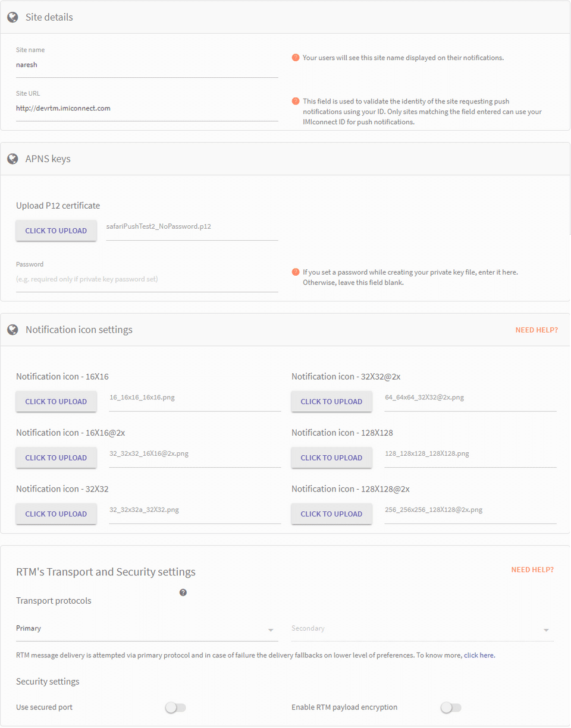Click into the Site name field
The width and height of the screenshot is (571, 728).
point(147,65)
